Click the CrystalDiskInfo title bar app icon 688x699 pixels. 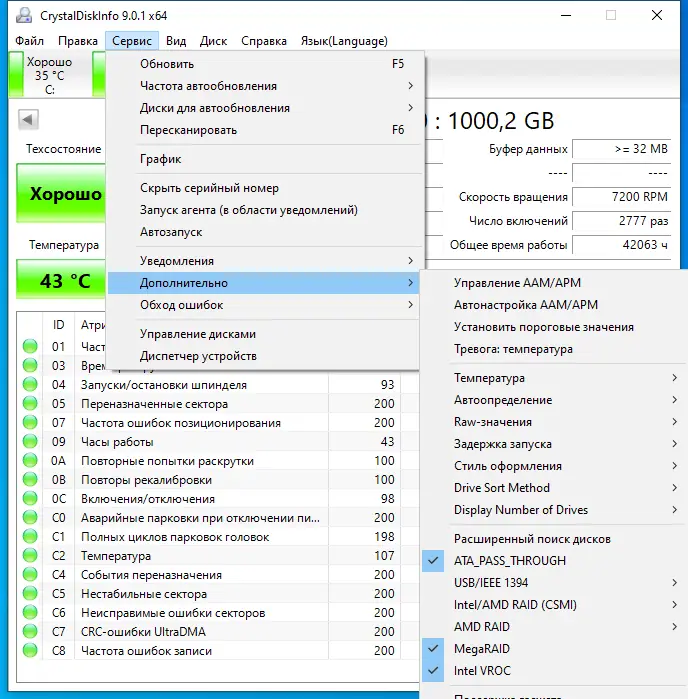click(x=24, y=16)
